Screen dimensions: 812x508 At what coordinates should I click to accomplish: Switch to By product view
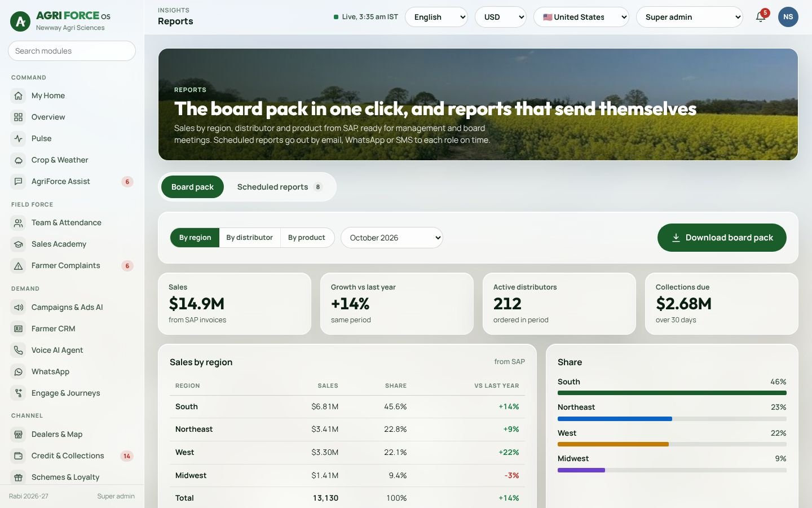[307, 238]
